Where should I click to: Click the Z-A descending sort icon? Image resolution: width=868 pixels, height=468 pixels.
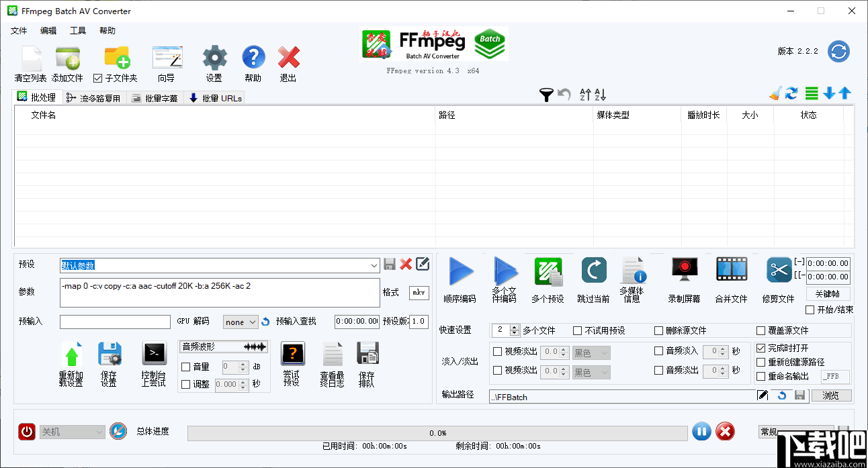(x=600, y=95)
